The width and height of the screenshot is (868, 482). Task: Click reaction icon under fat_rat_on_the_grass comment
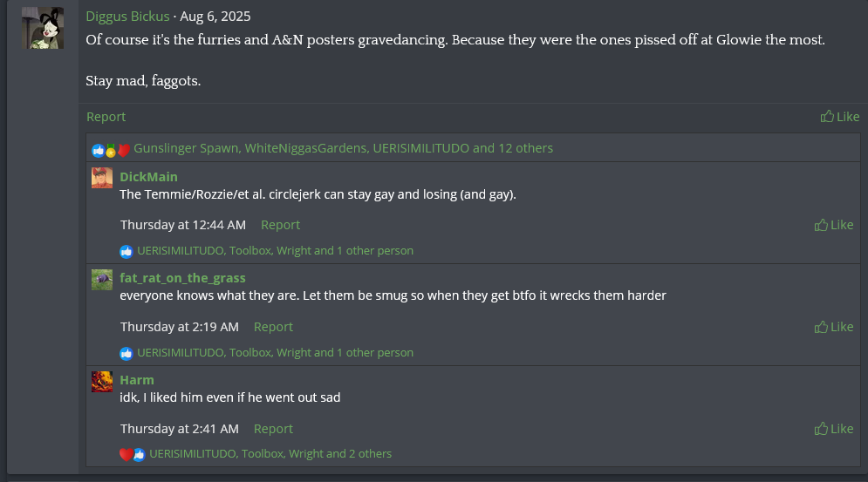(126, 353)
